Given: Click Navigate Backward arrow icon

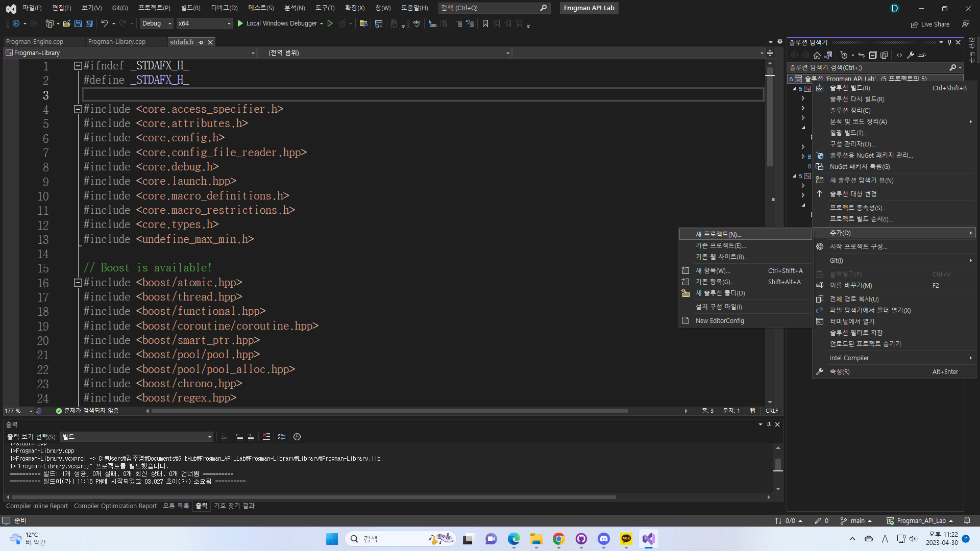Looking at the screenshot, I should click(x=16, y=23).
